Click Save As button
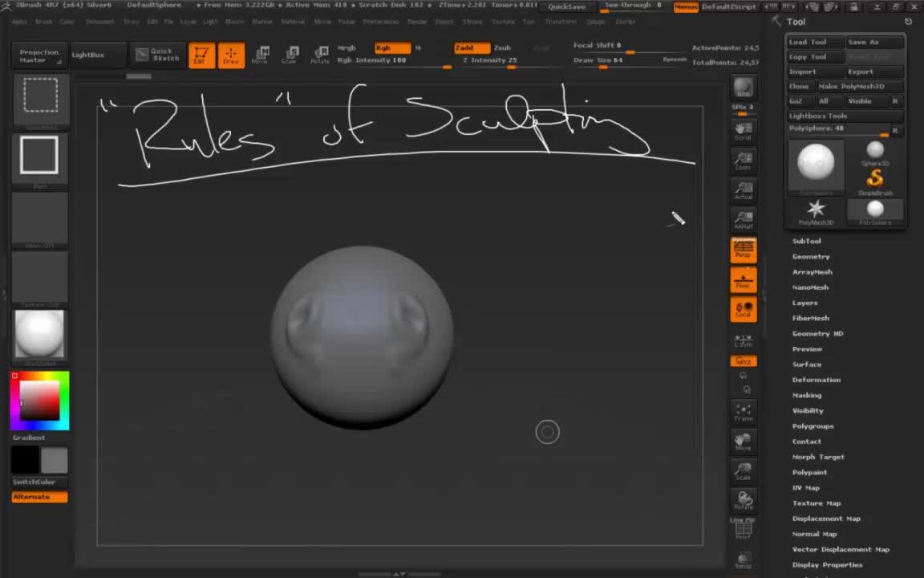Image resolution: width=924 pixels, height=578 pixels. tap(874, 42)
